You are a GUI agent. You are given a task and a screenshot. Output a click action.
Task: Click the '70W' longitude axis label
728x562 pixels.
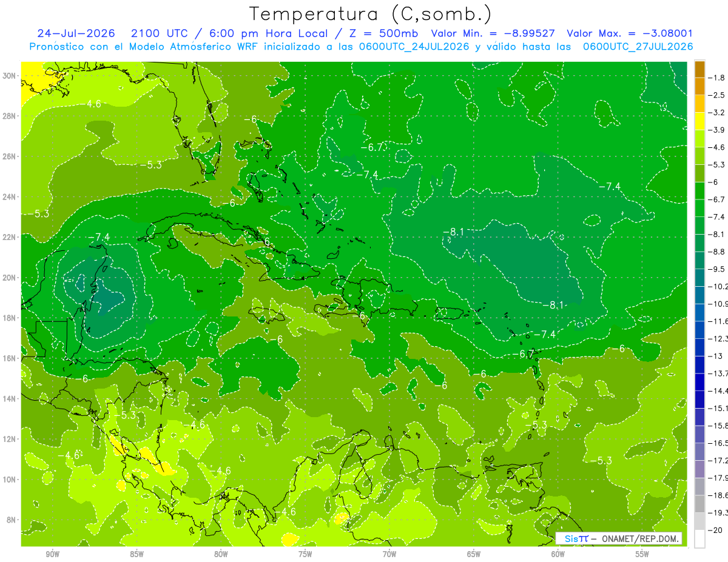point(389,554)
